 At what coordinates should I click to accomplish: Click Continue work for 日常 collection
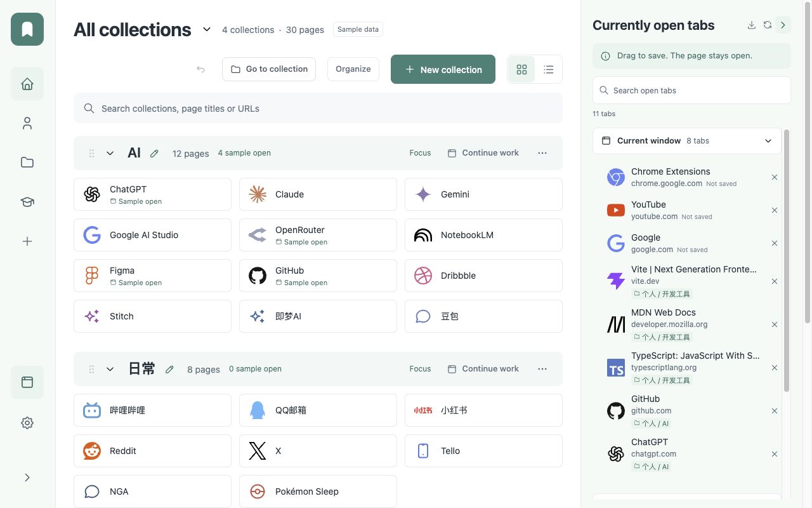coord(483,369)
